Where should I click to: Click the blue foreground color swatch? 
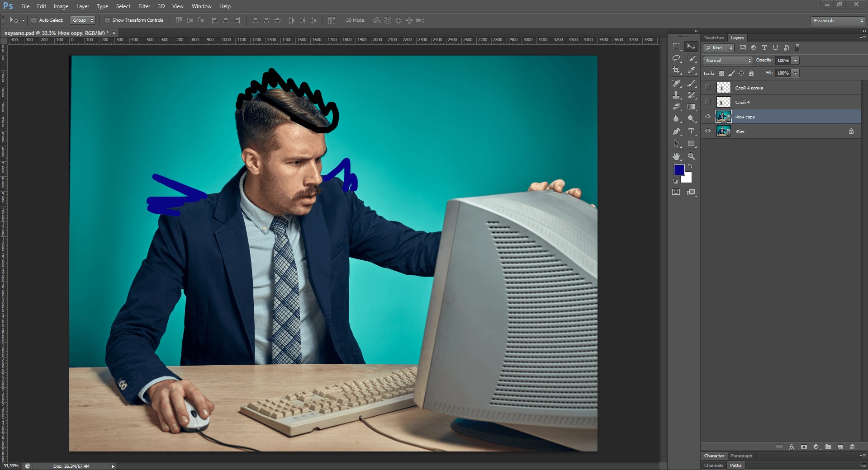678,169
